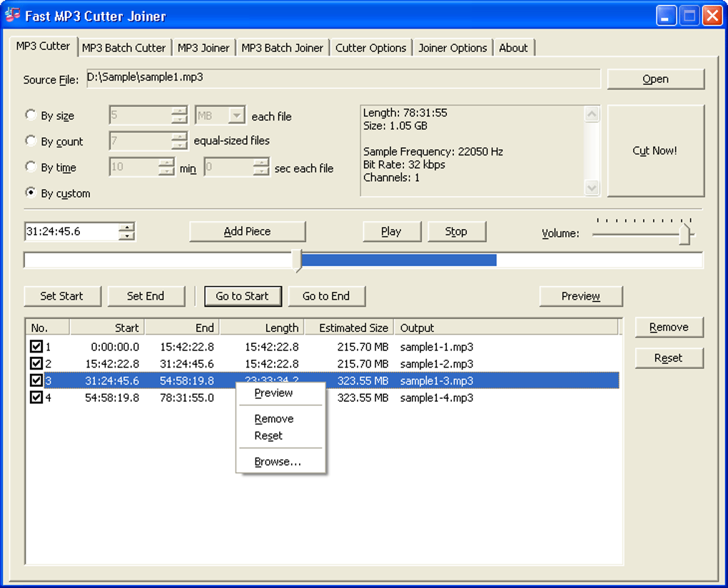
Task: Open the Cutter Options tab
Action: pos(370,48)
